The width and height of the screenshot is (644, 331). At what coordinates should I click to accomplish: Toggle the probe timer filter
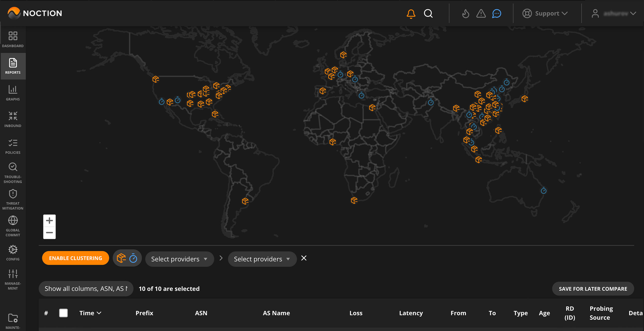pos(134,258)
